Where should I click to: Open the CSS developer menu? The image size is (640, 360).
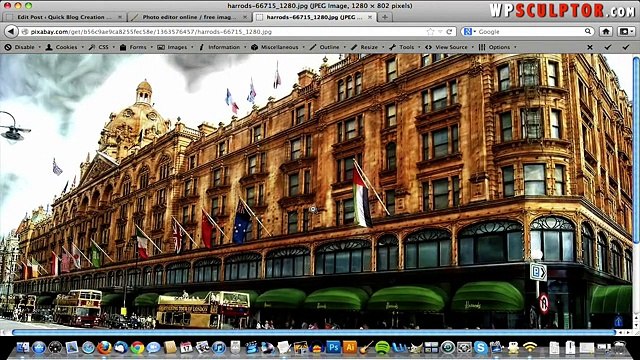point(102,47)
